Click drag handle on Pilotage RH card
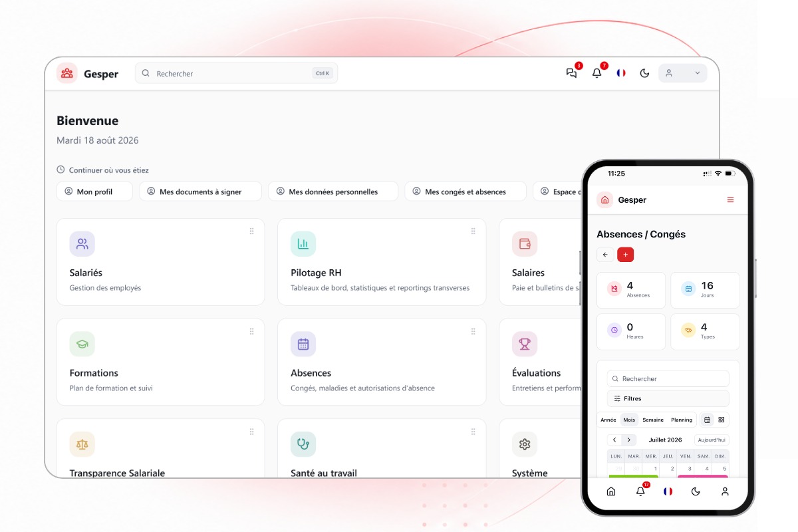798x532 pixels. [x=473, y=231]
